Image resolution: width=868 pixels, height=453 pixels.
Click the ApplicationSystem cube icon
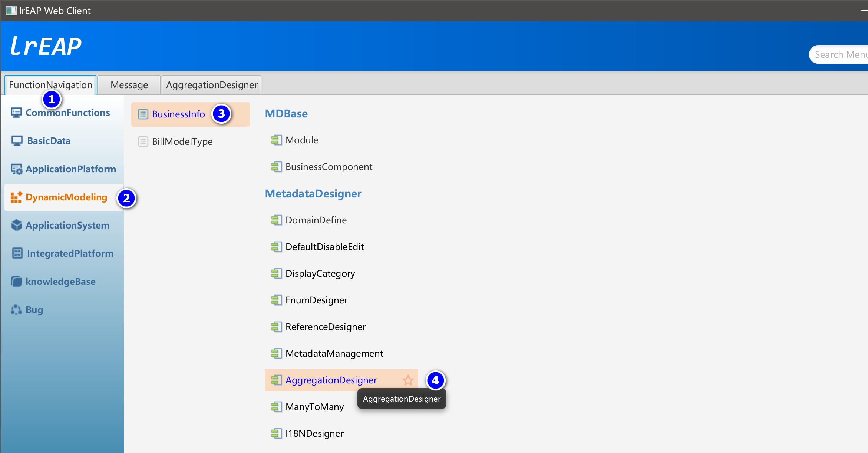pos(16,225)
